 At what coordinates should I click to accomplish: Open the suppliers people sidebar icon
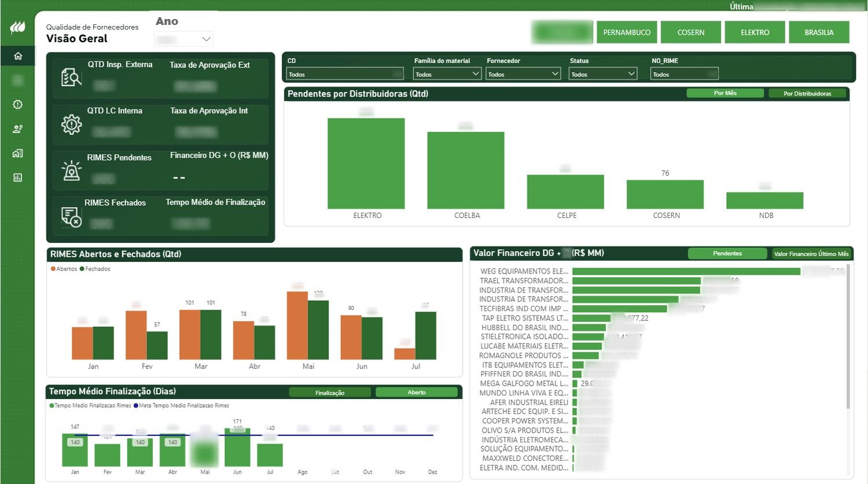tap(18, 129)
